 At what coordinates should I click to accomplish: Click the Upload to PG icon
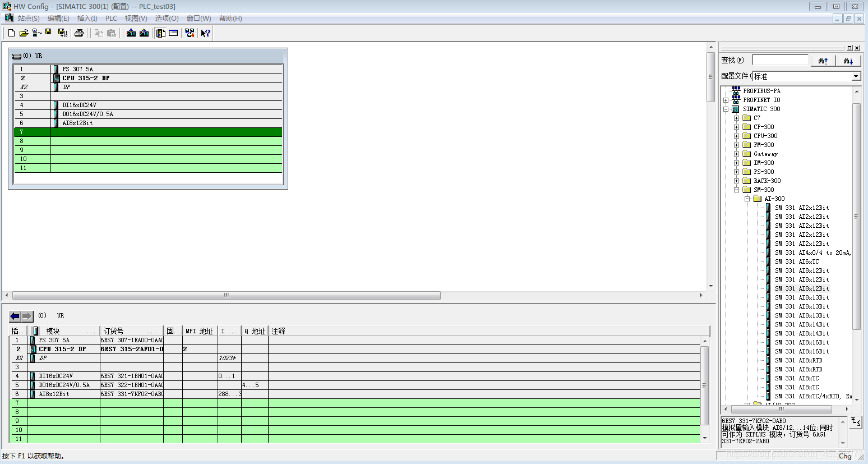click(144, 33)
